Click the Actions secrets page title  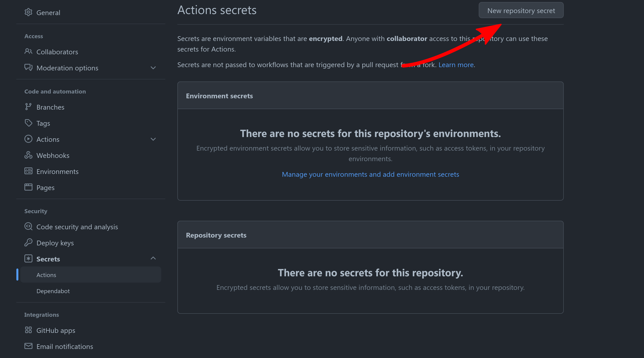point(217,10)
